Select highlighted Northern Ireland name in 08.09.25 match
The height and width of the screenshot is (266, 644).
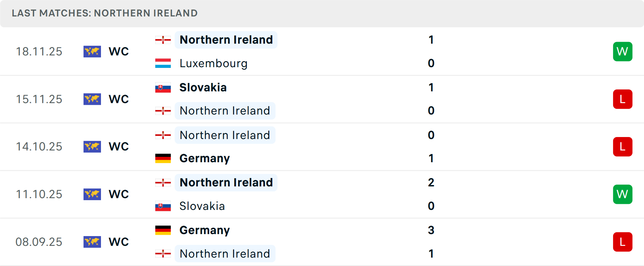point(225,254)
